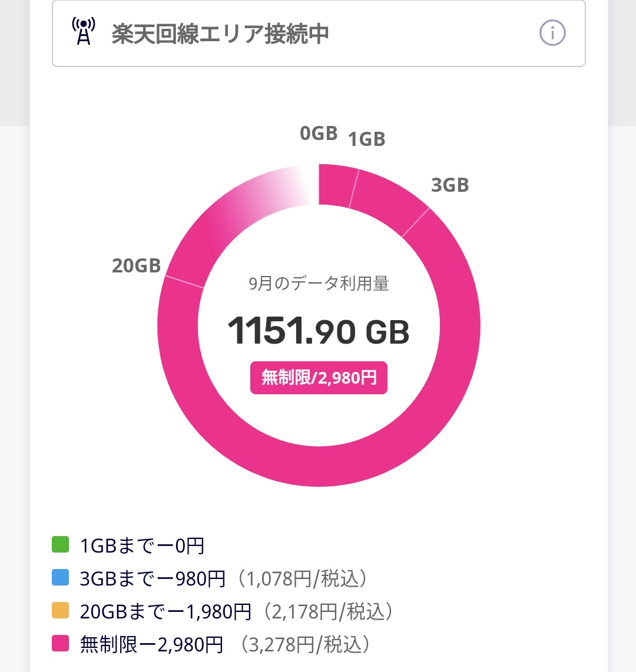Tap the 9月のデータ利用量 label
This screenshot has width=636, height=672.
coord(319,284)
